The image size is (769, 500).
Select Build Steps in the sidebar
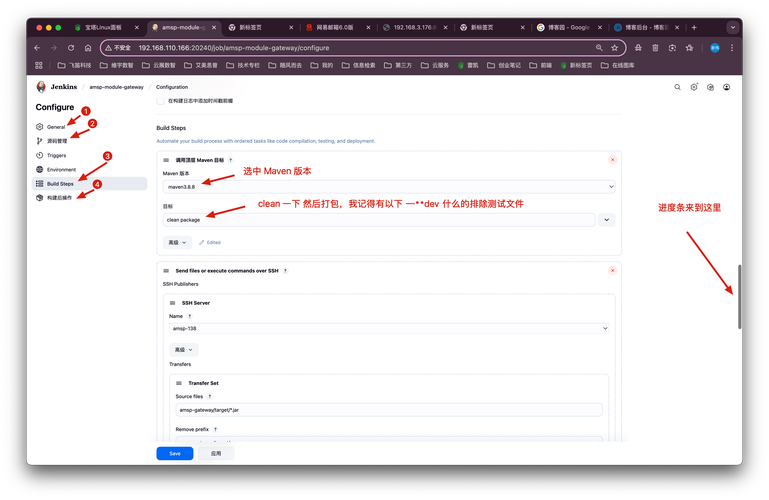pos(60,184)
